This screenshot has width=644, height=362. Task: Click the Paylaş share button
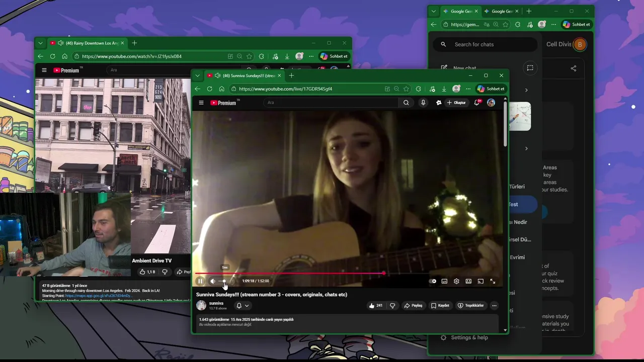pyautogui.click(x=413, y=305)
